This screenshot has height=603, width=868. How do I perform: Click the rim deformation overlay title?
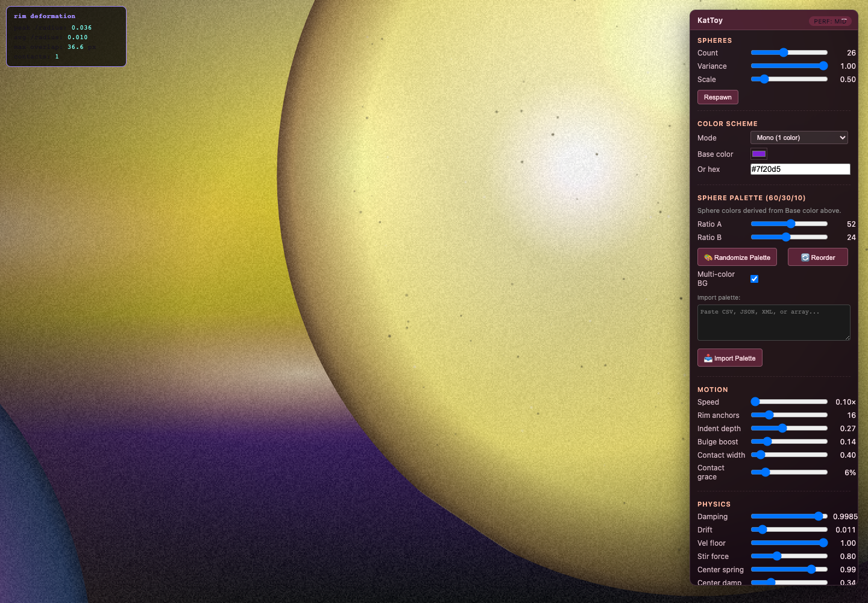45,16
